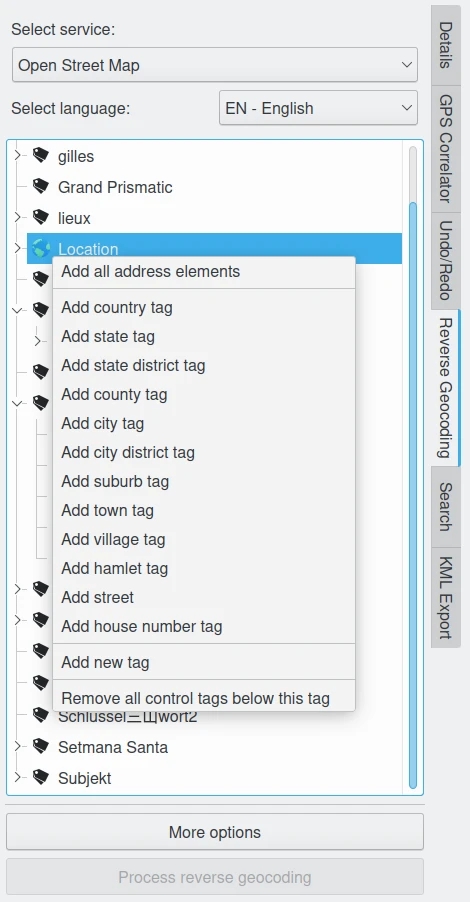Click the tag icon next to Setmana Santa
Viewport: 470px width, 902px height.
point(40,747)
